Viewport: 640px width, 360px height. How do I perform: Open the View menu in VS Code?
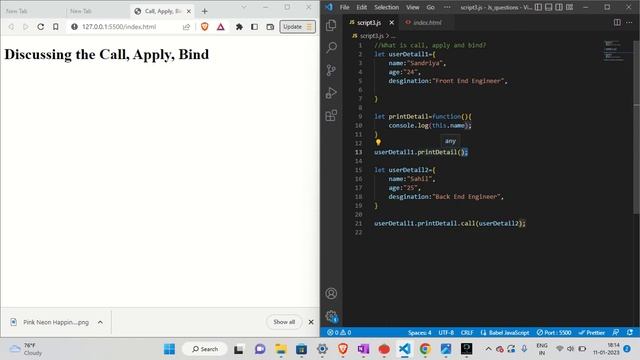click(412, 7)
